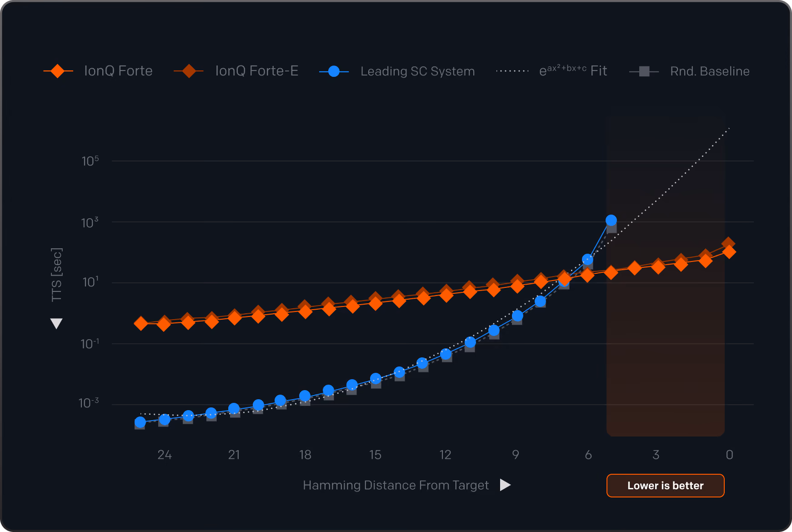
Task: Click the highest blue Leading SC System data point
Action: click(611, 221)
